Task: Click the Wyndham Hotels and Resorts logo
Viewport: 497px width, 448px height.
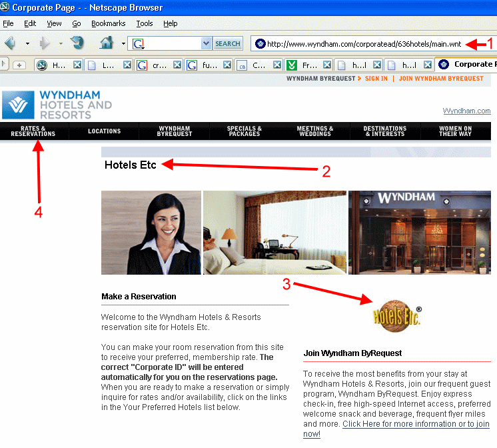Action: [x=57, y=105]
